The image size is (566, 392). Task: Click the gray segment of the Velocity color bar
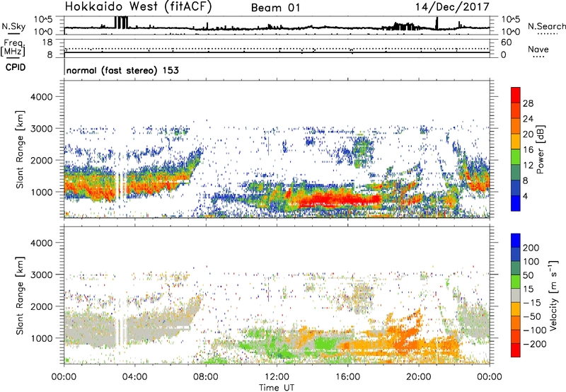(x=516, y=295)
